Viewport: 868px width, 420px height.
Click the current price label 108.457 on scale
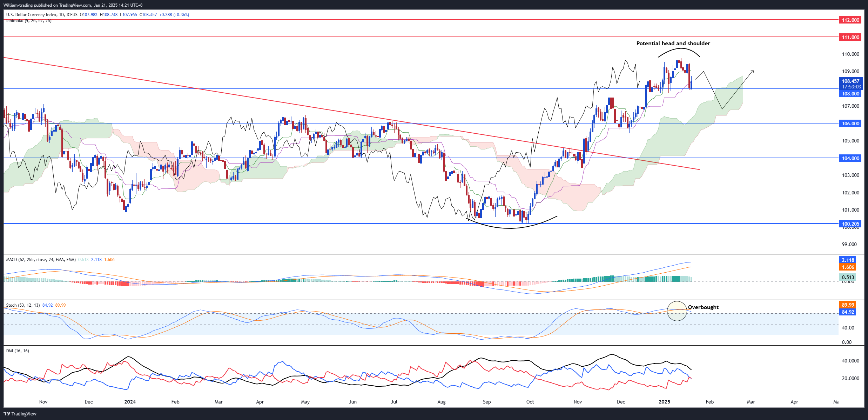pyautogui.click(x=850, y=81)
